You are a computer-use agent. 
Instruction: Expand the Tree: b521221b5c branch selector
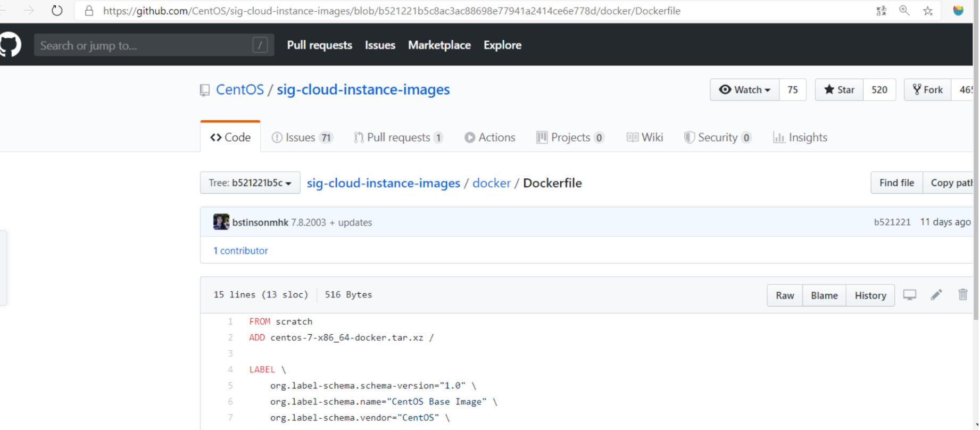250,183
